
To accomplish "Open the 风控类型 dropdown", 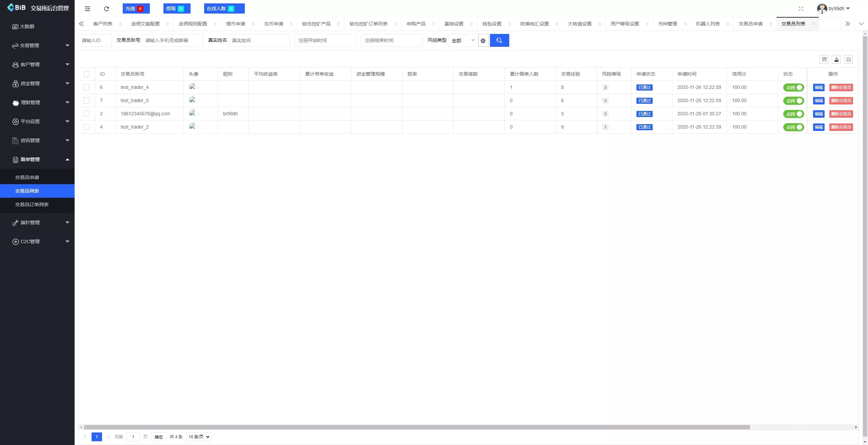I will tap(463, 40).
